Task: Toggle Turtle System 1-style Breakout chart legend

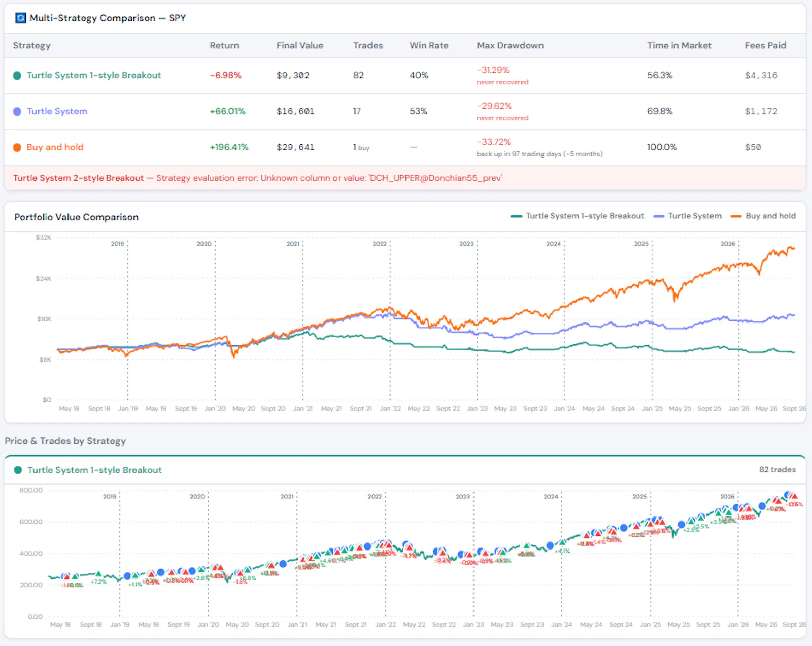Action: (x=577, y=216)
